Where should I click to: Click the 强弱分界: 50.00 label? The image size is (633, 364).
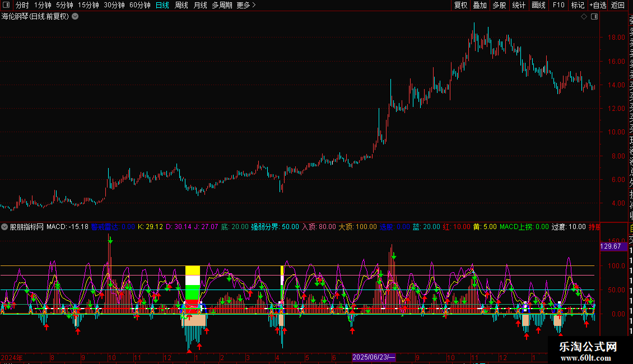(275, 227)
